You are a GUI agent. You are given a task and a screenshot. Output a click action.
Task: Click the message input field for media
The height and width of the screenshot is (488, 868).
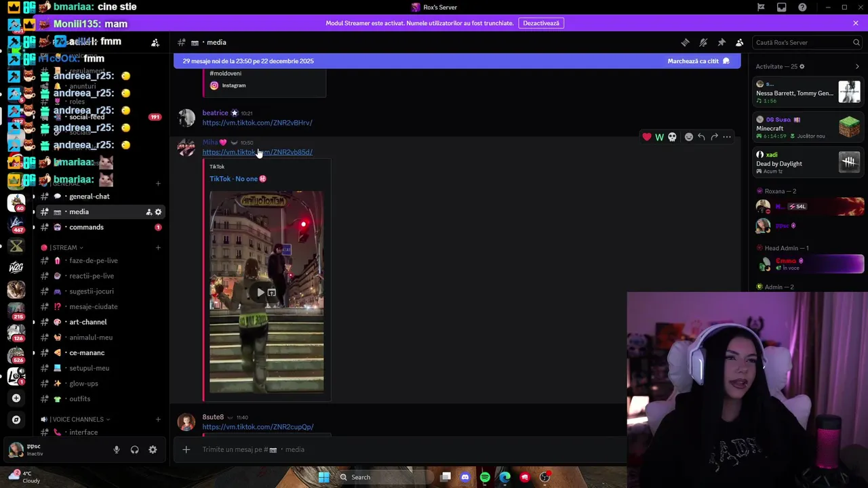click(407, 449)
